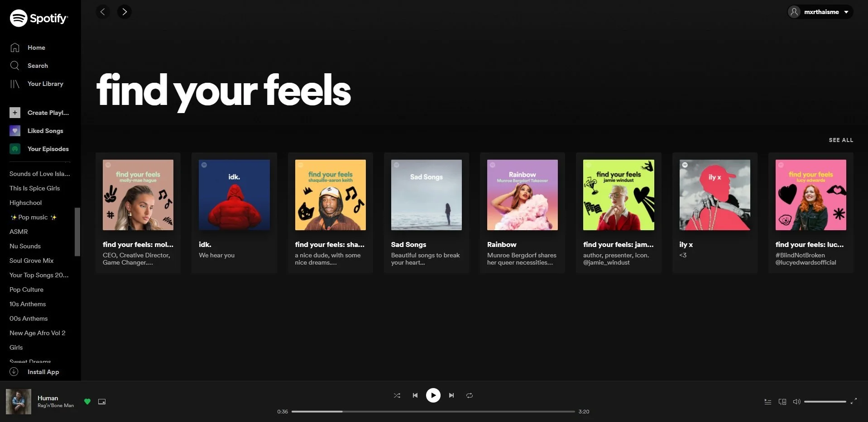Enter full screen mode
Image resolution: width=868 pixels, height=422 pixels.
point(854,401)
